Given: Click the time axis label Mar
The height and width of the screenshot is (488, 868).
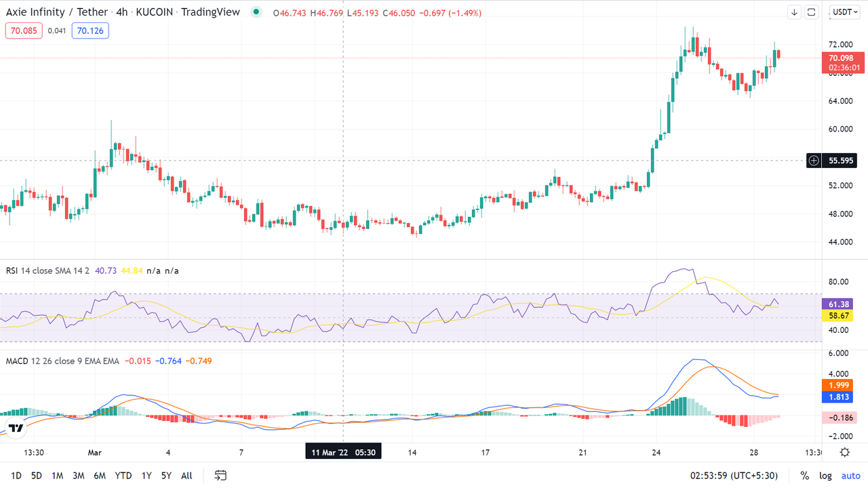Looking at the screenshot, I should point(94,452).
